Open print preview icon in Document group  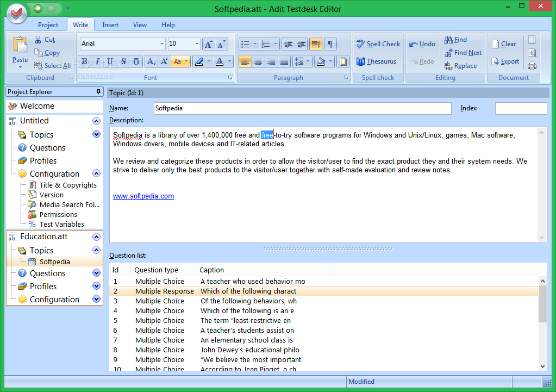[532, 53]
